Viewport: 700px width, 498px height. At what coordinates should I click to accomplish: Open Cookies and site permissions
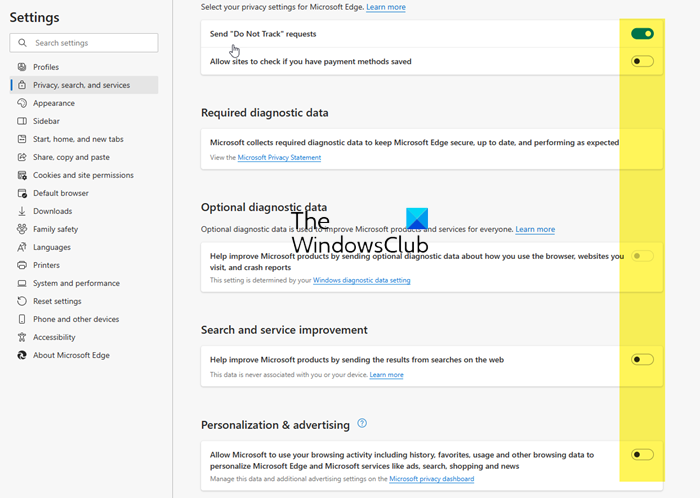click(x=84, y=175)
